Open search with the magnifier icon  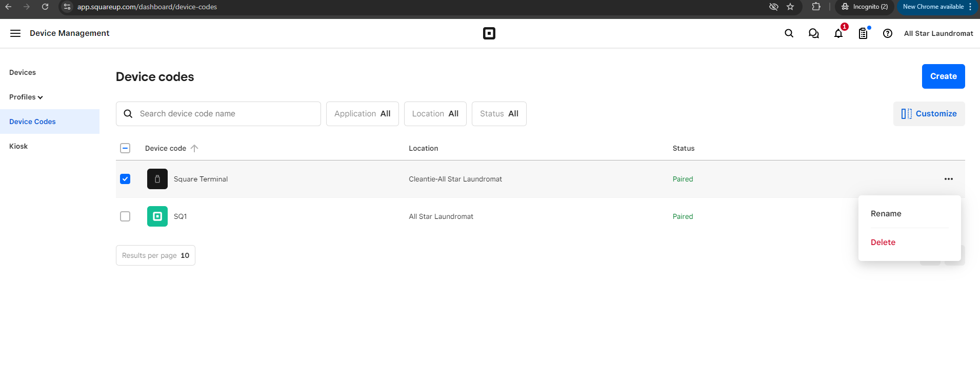tap(789, 33)
